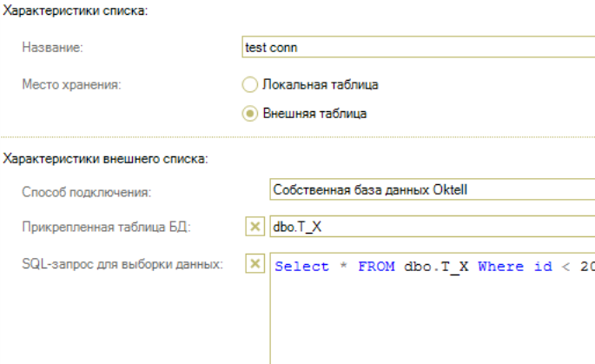
Task: Open the Способ подключения combo box
Action: tap(430, 190)
